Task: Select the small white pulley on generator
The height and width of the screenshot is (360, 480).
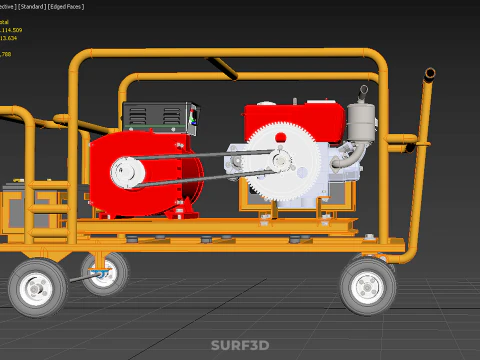Action: click(128, 173)
